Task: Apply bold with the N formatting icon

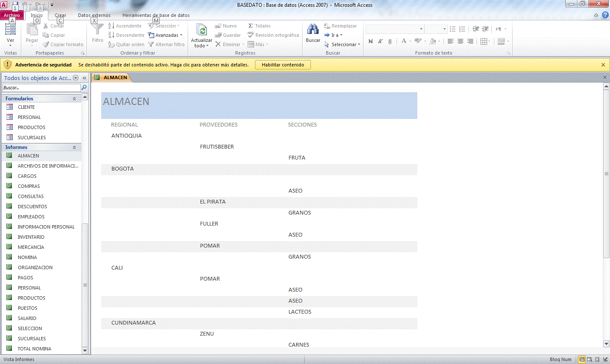Action: coord(370,41)
